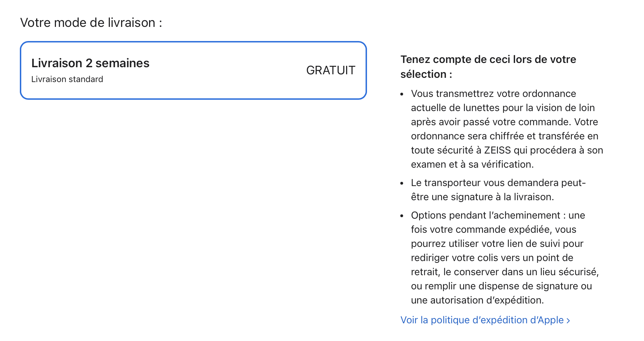Image resolution: width=644 pixels, height=341 pixels.
Task: Click the 'lien de suivi' text
Action: [x=533, y=244]
